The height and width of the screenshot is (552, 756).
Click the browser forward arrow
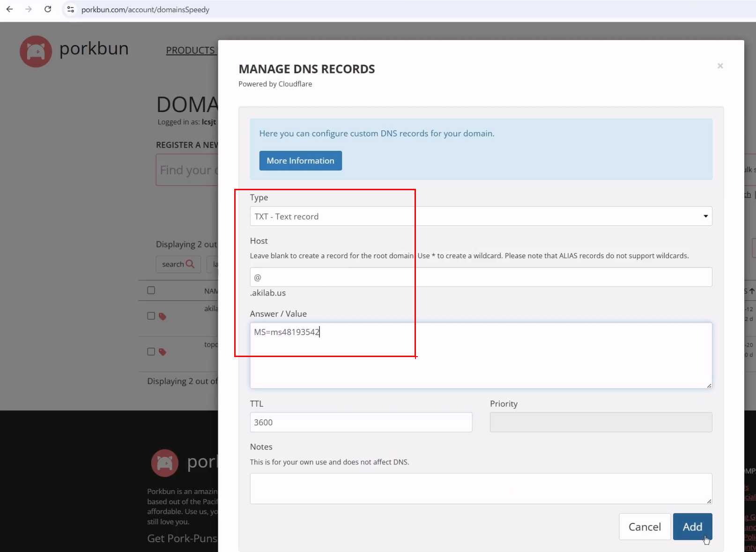pyautogui.click(x=29, y=9)
